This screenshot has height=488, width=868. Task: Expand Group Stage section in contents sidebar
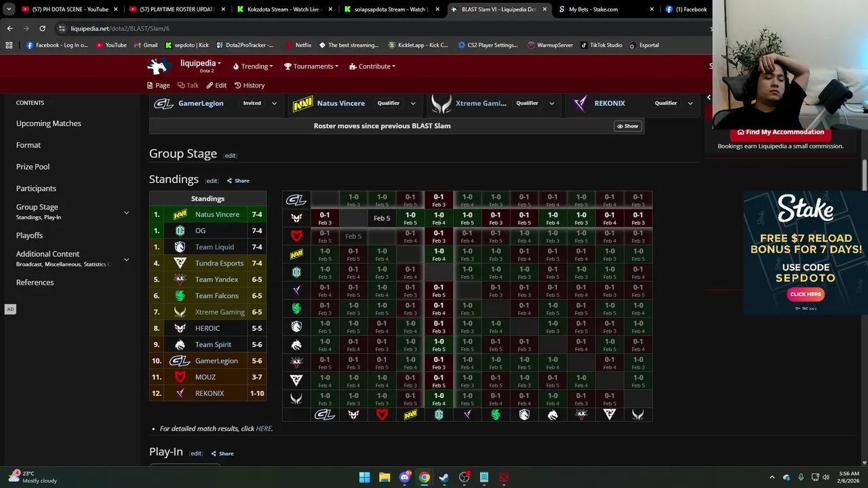tap(126, 213)
